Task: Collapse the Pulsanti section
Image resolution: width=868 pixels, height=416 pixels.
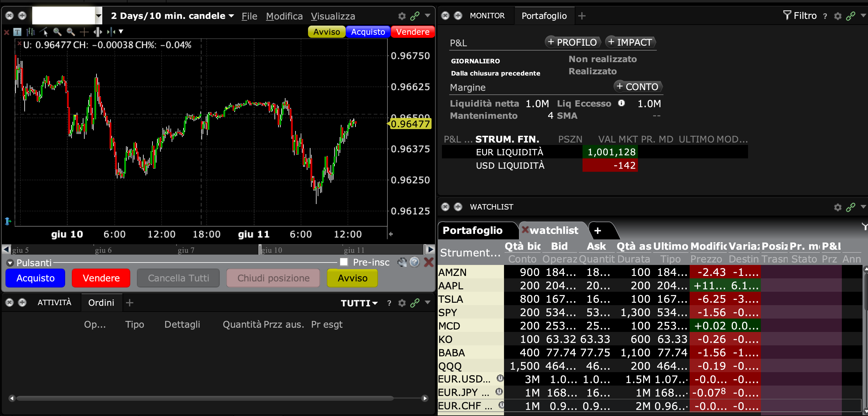Action: coord(10,263)
